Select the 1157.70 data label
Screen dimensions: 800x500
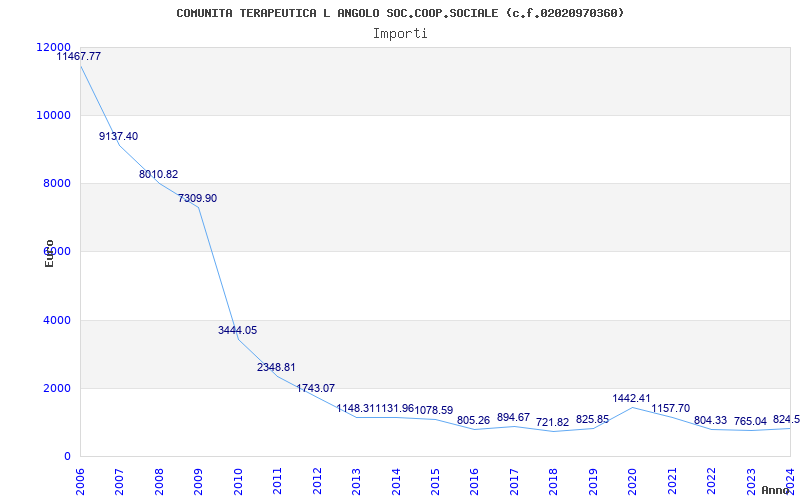coord(670,408)
